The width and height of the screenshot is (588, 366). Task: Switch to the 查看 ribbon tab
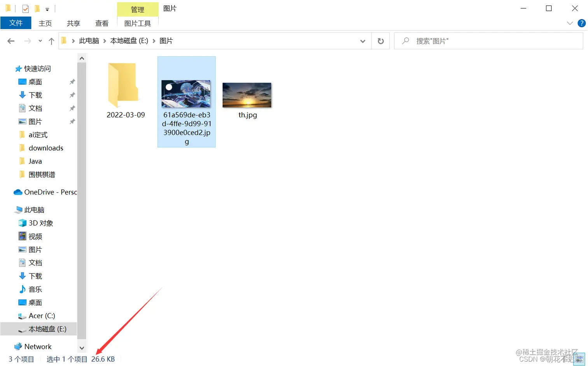click(102, 23)
